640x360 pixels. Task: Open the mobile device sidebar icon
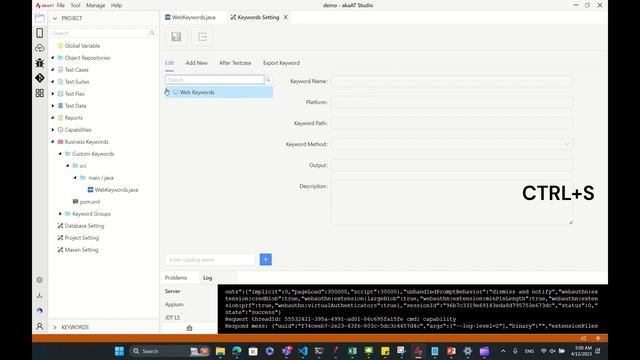(x=40, y=33)
